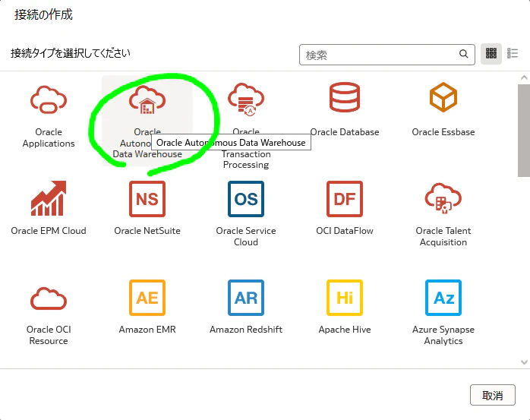Click the "Oracle Essbase" label text

(x=443, y=132)
